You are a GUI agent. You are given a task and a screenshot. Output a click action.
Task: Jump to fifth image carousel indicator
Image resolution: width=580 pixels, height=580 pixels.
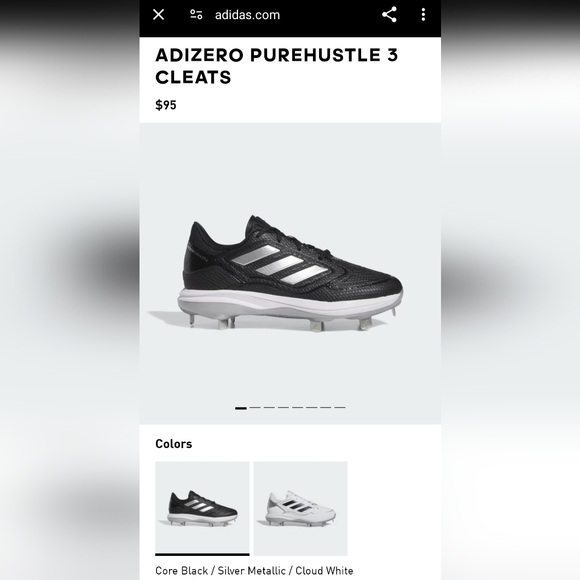297,408
